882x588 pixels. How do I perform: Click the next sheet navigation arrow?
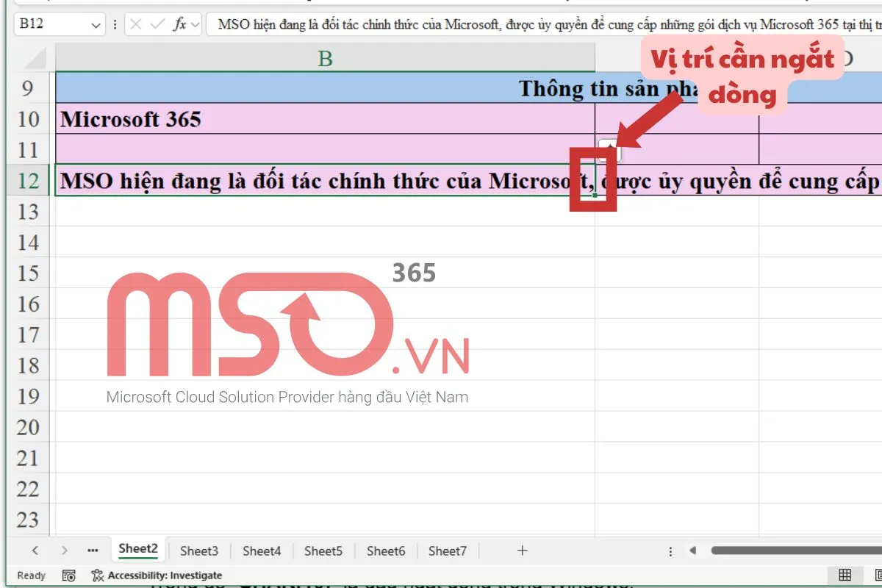click(65, 551)
